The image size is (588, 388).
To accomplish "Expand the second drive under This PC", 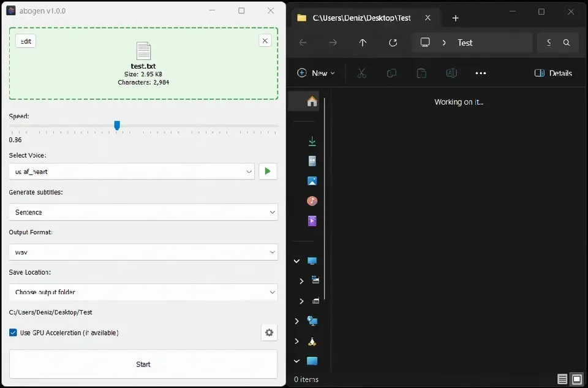I will pos(301,301).
